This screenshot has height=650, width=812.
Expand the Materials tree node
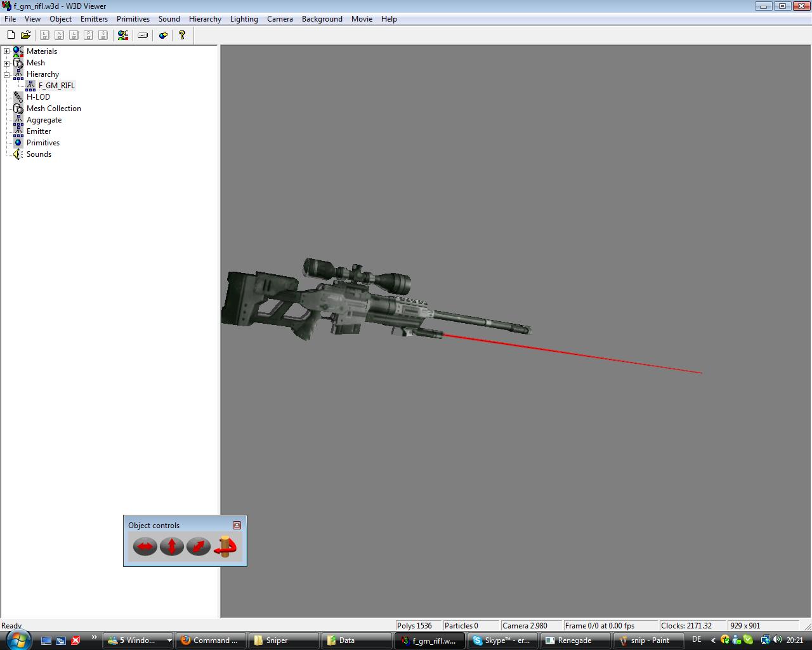click(x=7, y=51)
